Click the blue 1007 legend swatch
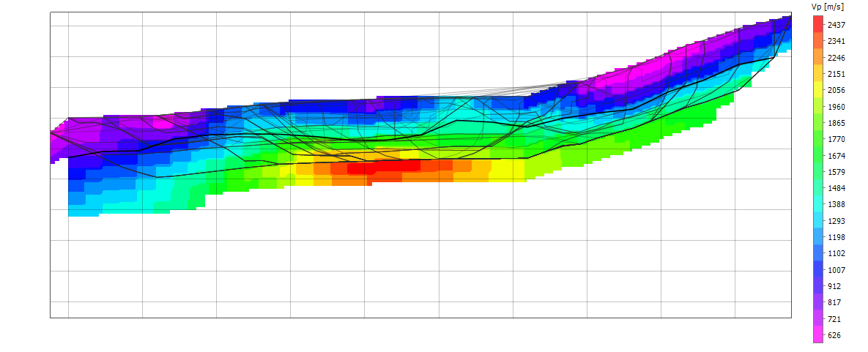Screen dimensions: 868x352 [x=817, y=269]
